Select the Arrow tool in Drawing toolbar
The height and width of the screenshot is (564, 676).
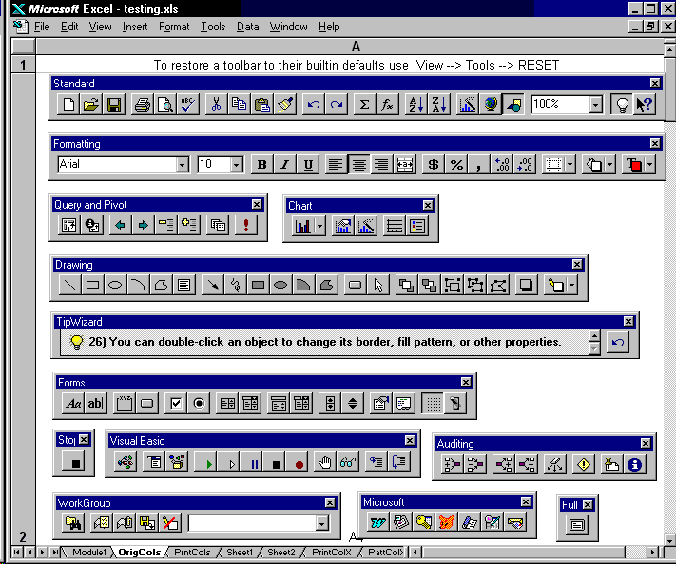[213, 285]
